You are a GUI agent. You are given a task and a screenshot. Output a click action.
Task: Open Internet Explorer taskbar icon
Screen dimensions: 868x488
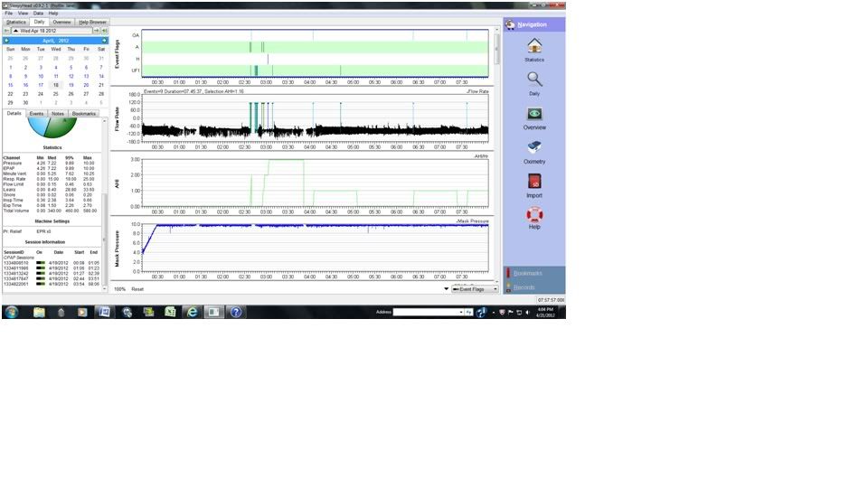pos(192,312)
